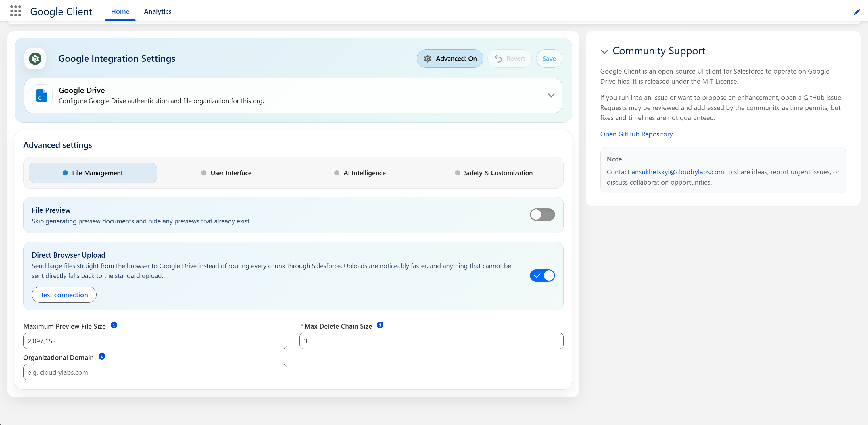The width and height of the screenshot is (868, 425).
Task: Click the File Preview title
Action: [51, 210]
